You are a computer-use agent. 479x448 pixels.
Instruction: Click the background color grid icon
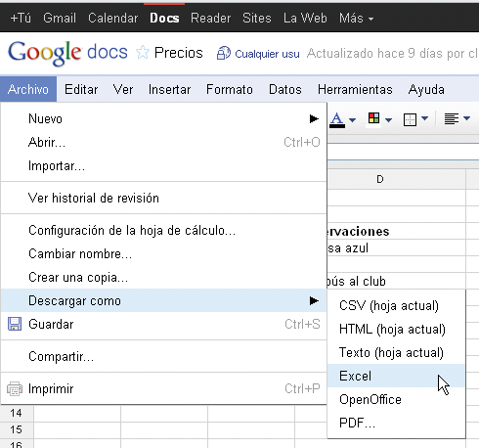pyautogui.click(x=373, y=118)
